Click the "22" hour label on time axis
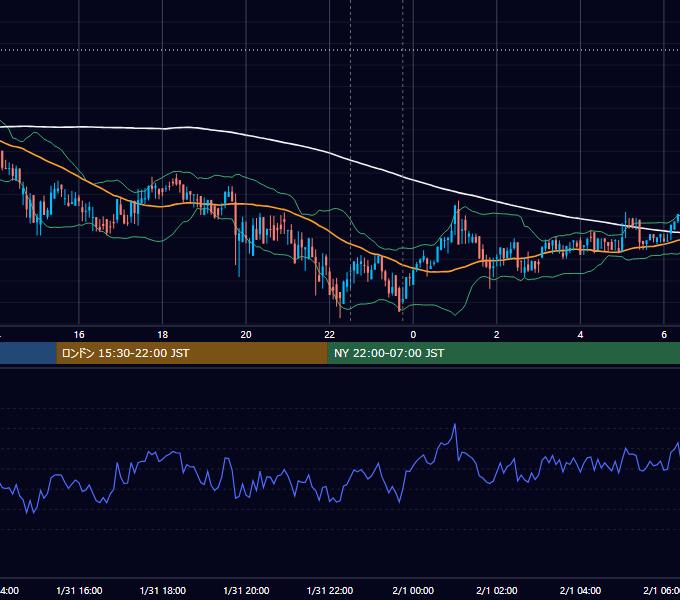This screenshot has width=680, height=600. pyautogui.click(x=330, y=335)
